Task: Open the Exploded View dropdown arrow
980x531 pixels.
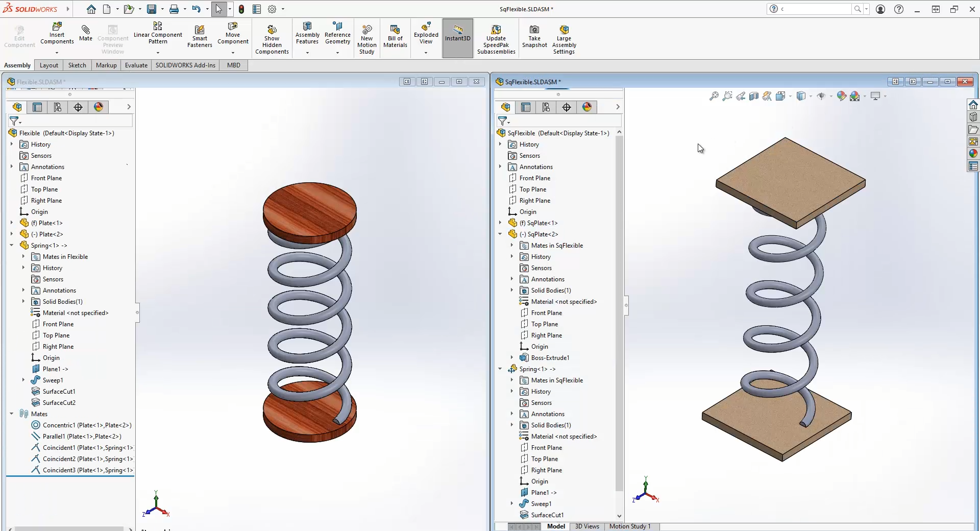Action: coord(426,53)
